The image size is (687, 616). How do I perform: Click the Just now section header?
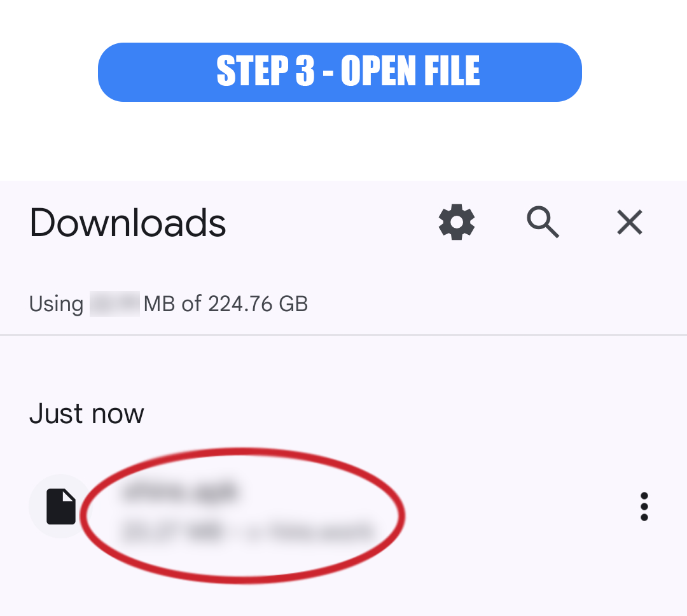click(x=87, y=414)
